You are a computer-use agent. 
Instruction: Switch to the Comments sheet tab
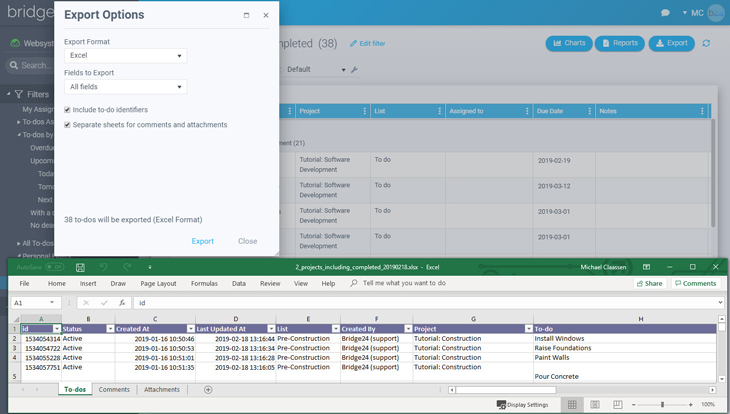(x=114, y=390)
